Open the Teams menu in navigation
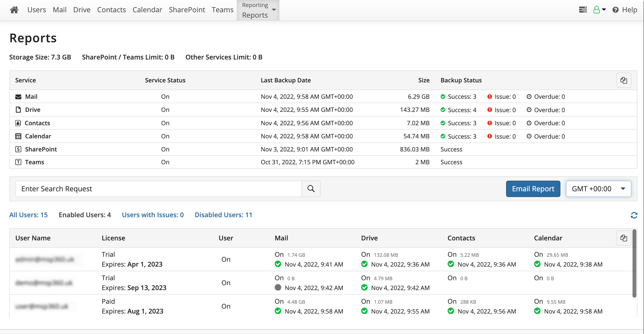Image resolution: width=644 pixels, height=334 pixels. coord(223,10)
